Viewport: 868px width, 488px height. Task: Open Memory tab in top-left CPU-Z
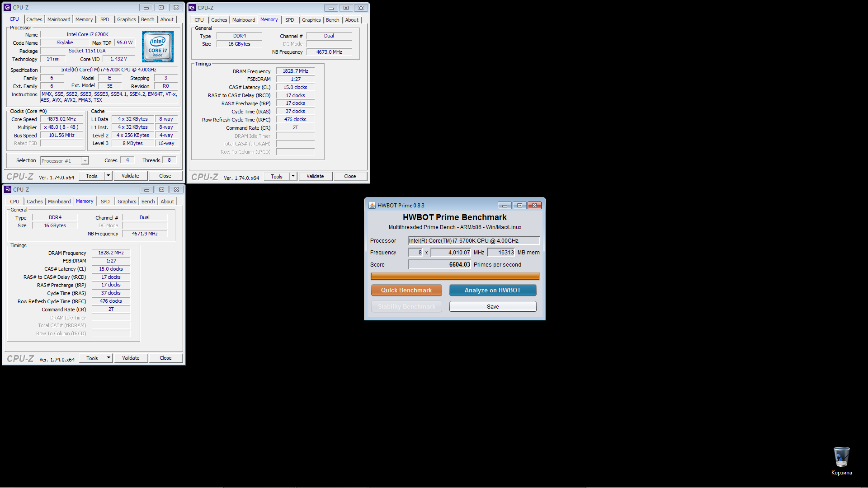tap(84, 19)
